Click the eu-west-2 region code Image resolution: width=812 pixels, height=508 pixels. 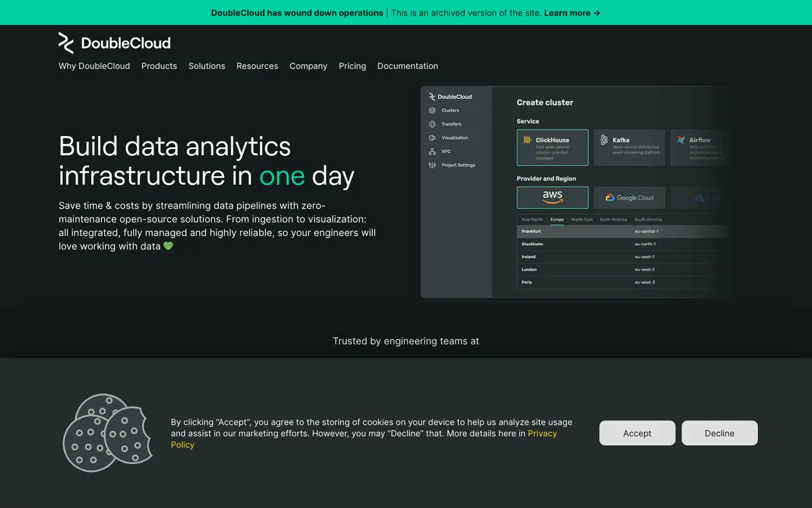645,270
